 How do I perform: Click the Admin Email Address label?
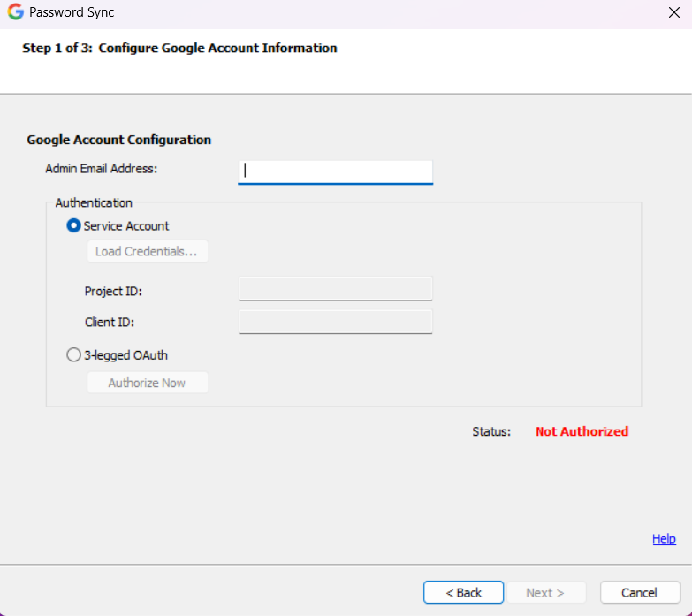pyautogui.click(x=101, y=169)
